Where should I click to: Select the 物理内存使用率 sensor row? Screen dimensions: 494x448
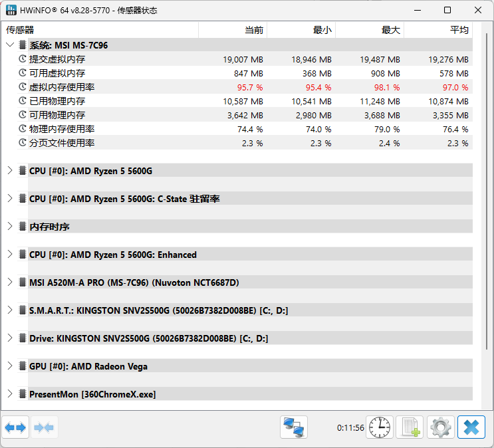click(245, 129)
